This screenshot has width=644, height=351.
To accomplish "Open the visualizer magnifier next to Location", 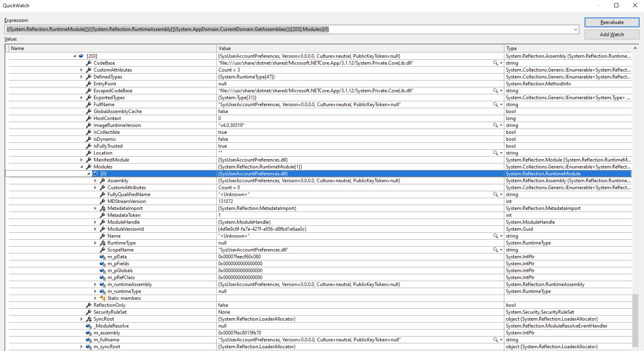I will tap(496, 153).
